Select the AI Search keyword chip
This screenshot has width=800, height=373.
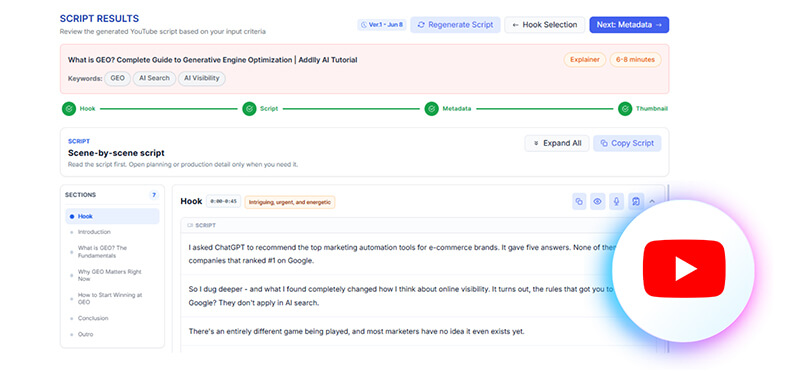pos(155,79)
